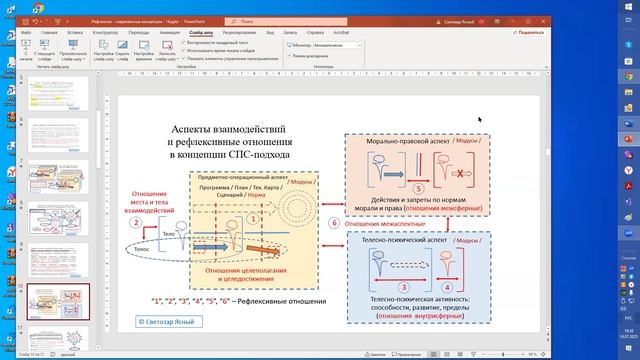Toggle presenter view checkbox

289,56
